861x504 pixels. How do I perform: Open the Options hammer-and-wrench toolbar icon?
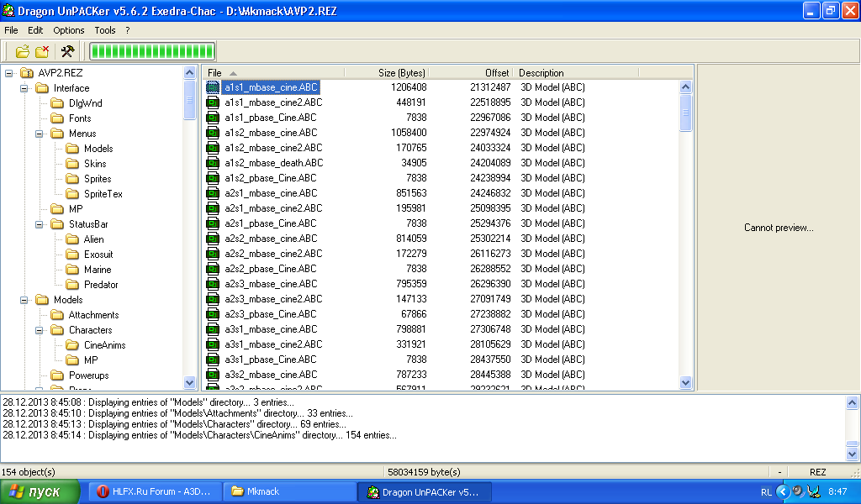coord(67,51)
